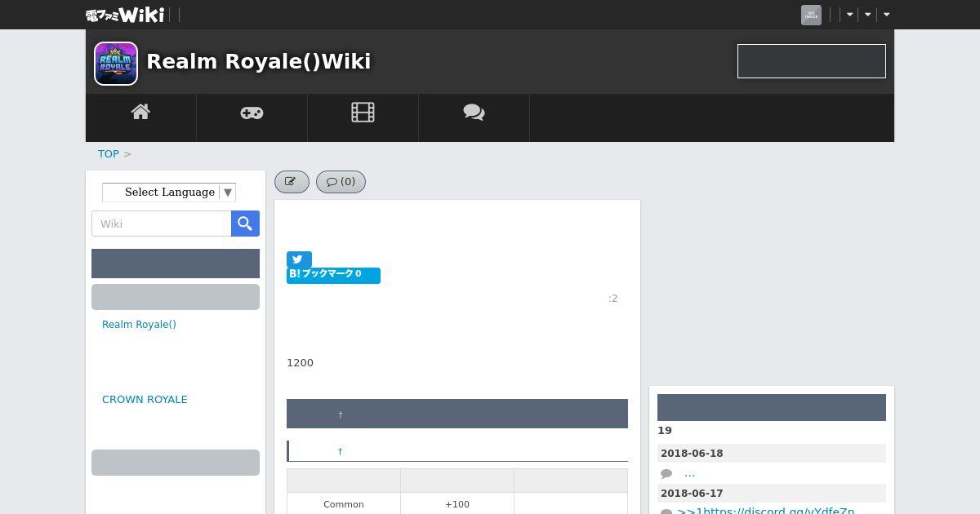Click the Realm Royale()Wiki title

pyautogui.click(x=259, y=62)
